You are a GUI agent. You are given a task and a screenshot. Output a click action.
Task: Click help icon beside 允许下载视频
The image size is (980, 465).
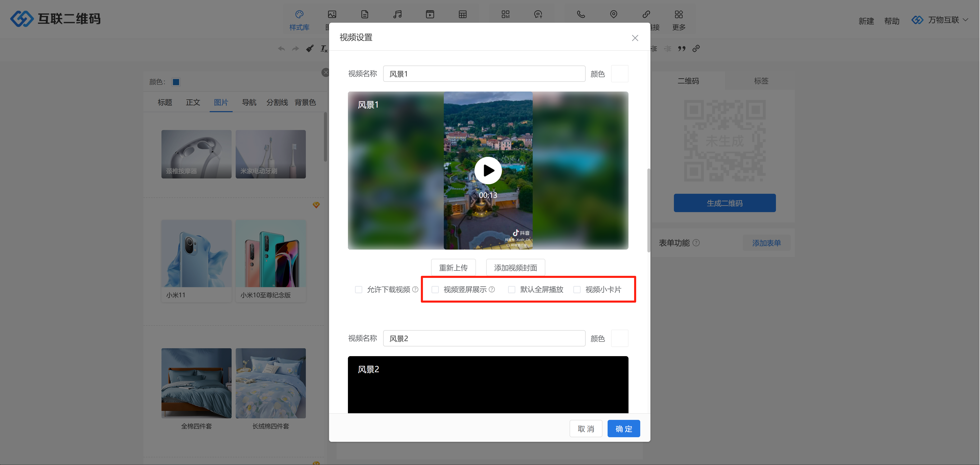point(416,290)
